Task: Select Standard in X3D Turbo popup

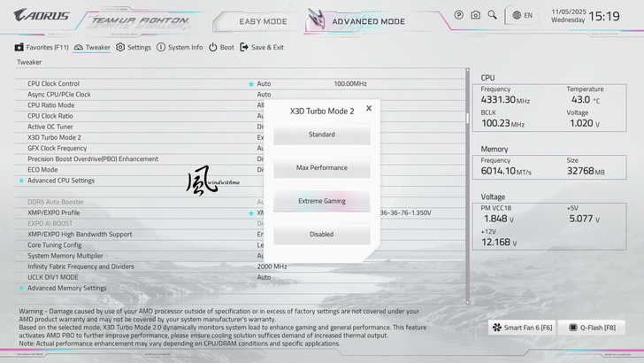Action: pos(322,135)
